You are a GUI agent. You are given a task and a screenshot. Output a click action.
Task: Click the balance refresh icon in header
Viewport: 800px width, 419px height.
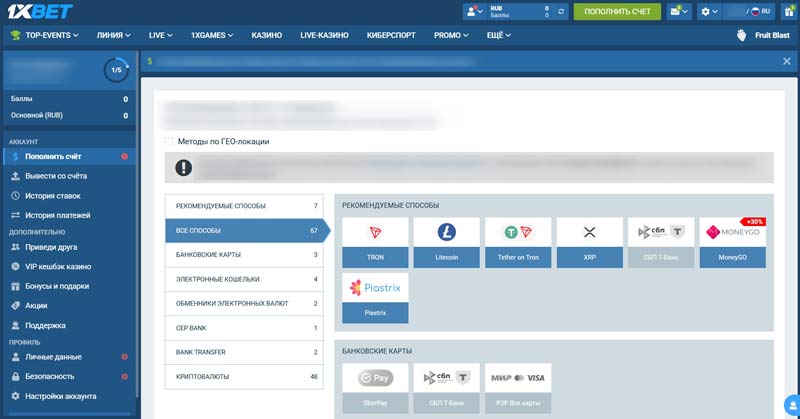point(561,12)
